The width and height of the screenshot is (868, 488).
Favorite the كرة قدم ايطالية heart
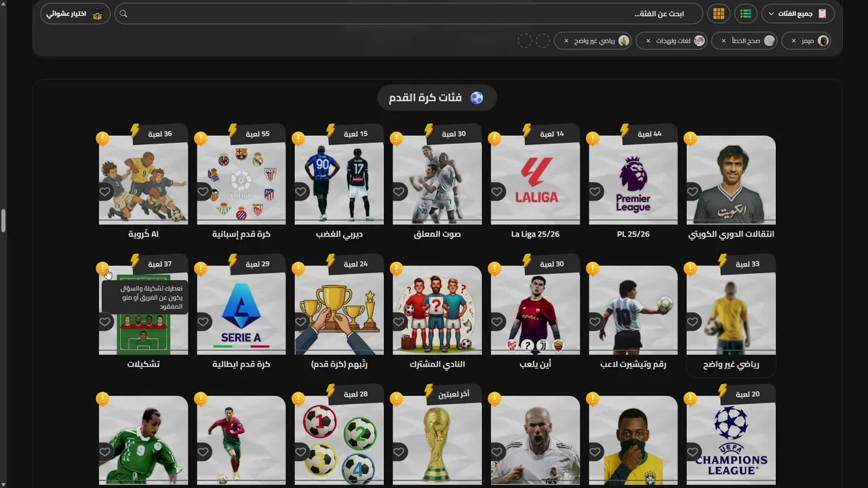pyautogui.click(x=203, y=322)
